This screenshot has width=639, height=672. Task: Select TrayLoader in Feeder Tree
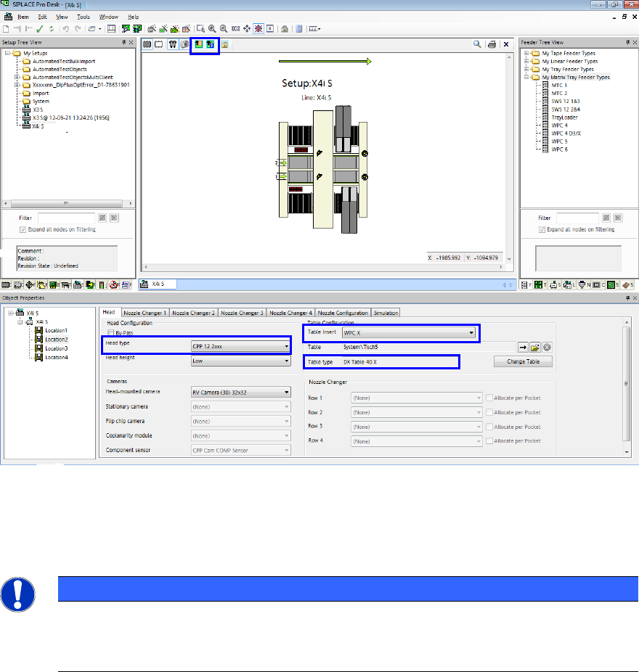coord(564,118)
